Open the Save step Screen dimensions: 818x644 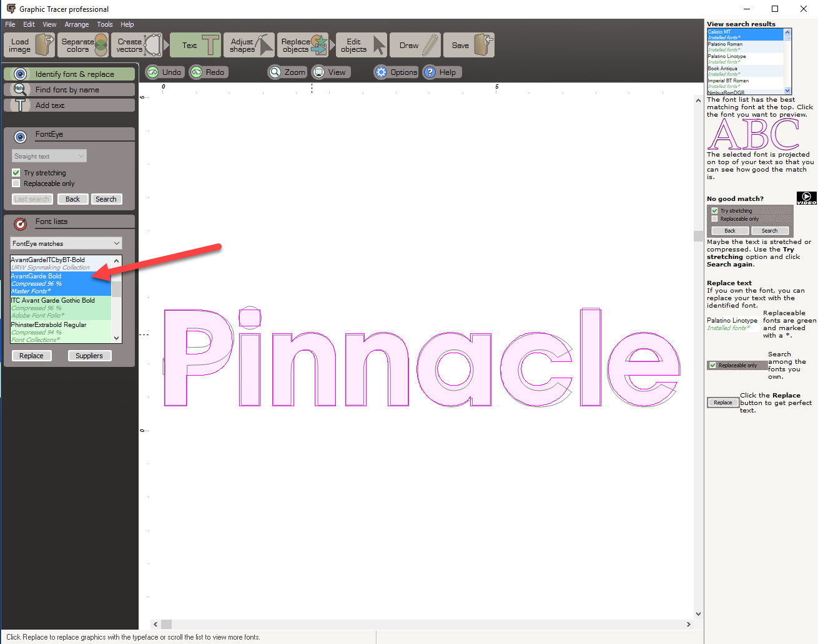point(470,45)
